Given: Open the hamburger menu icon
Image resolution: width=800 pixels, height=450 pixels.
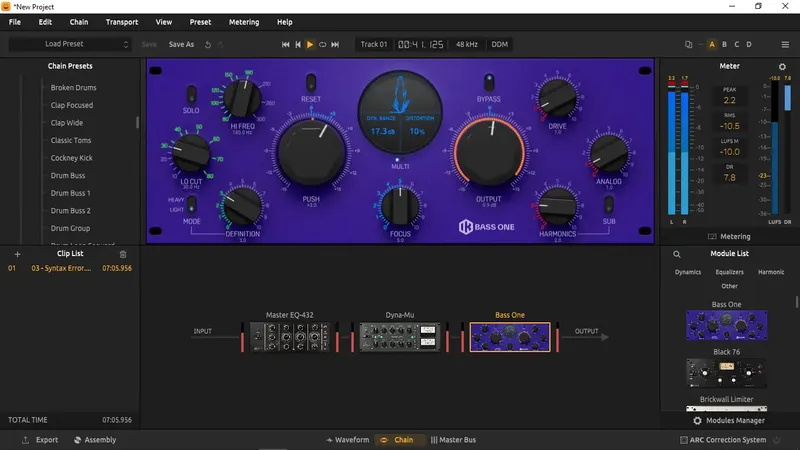Looking at the screenshot, I should 785,44.
